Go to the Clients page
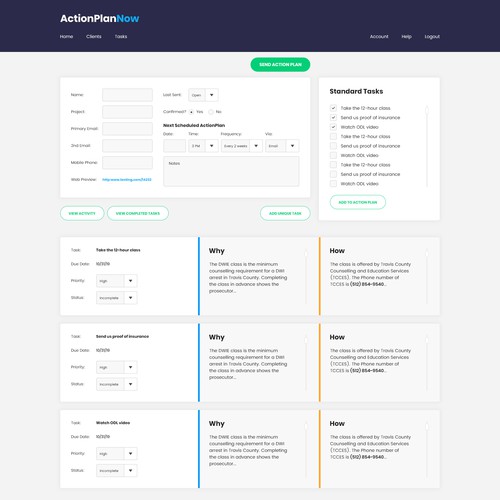This screenshot has height=500, width=500. [94, 36]
